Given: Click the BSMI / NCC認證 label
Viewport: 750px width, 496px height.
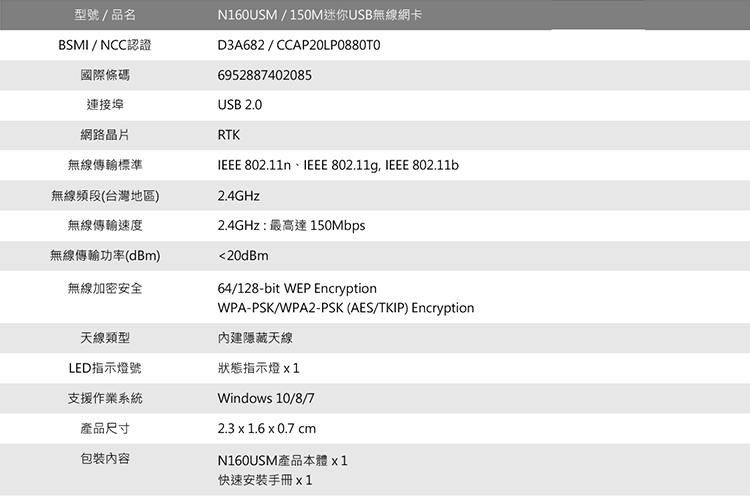Looking at the screenshot, I should [105, 46].
